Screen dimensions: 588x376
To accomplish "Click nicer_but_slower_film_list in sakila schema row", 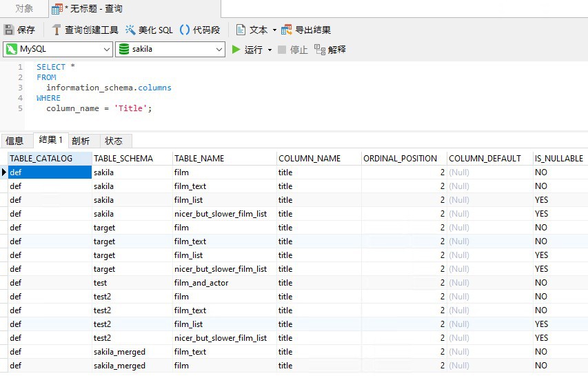I will (x=224, y=213).
